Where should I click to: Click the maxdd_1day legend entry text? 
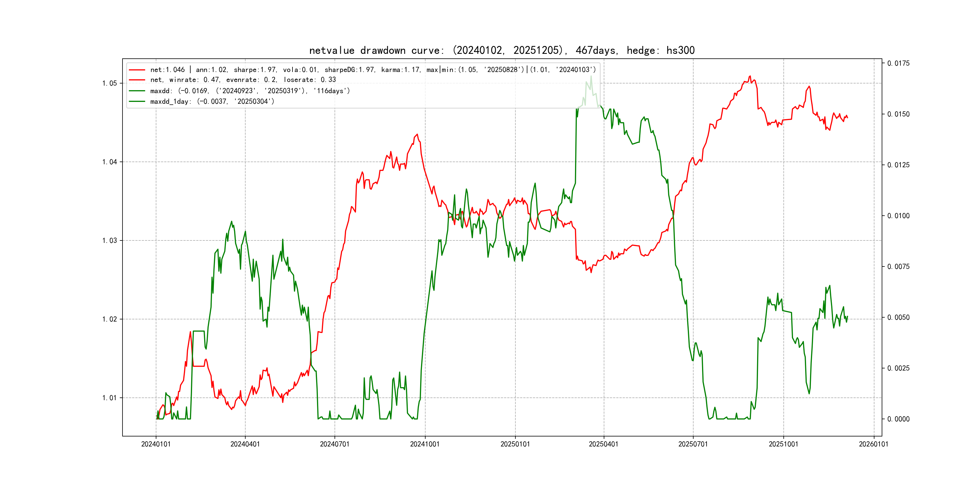click(x=212, y=102)
